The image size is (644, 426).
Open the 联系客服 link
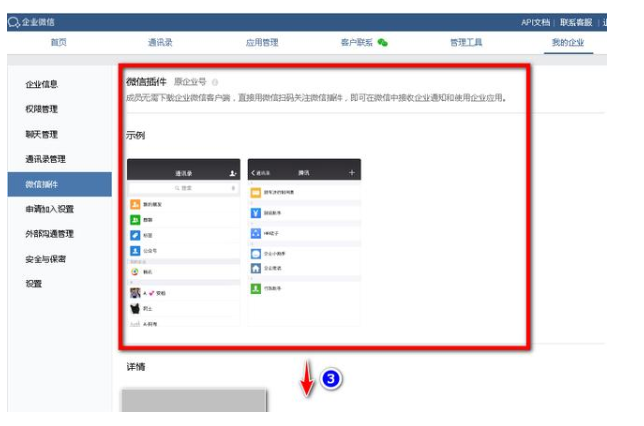point(576,23)
